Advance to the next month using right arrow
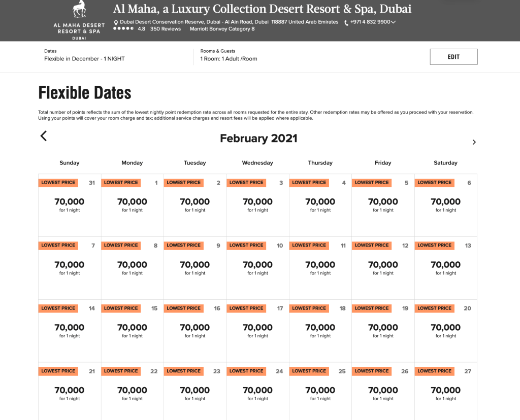The width and height of the screenshot is (520, 420). (474, 142)
